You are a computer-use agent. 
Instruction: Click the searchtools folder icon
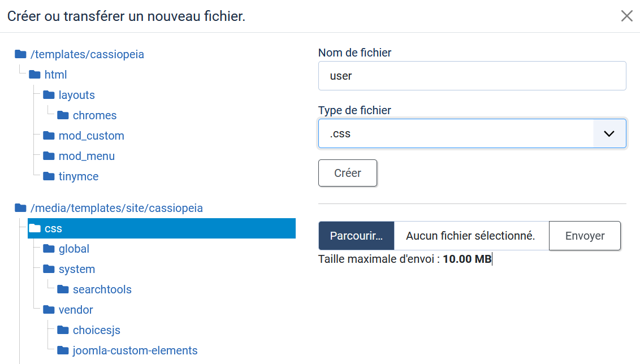pyautogui.click(x=63, y=289)
